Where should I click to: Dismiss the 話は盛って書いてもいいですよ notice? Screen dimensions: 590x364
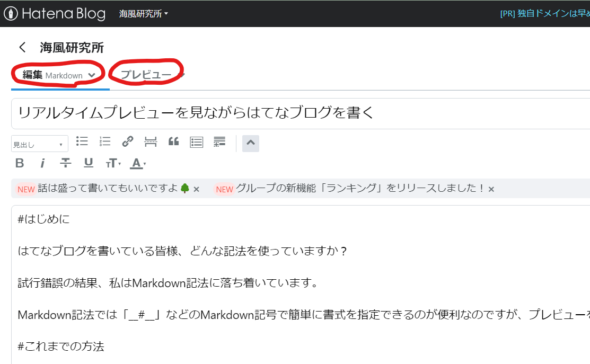click(x=196, y=189)
